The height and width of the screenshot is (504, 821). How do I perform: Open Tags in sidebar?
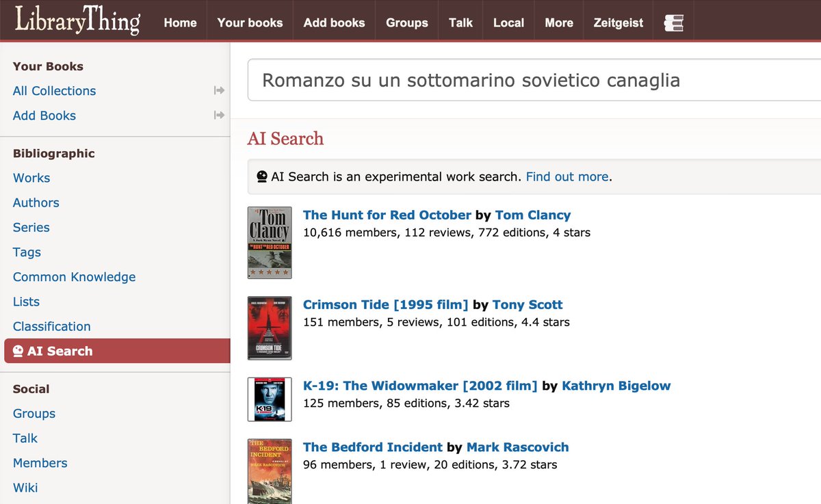(x=27, y=252)
